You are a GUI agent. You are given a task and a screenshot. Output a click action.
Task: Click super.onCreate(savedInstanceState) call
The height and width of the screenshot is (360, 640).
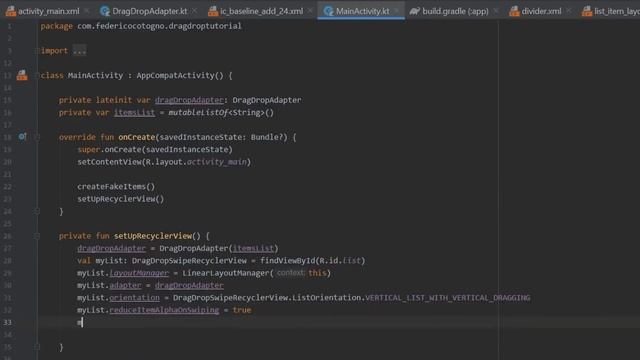click(x=155, y=149)
